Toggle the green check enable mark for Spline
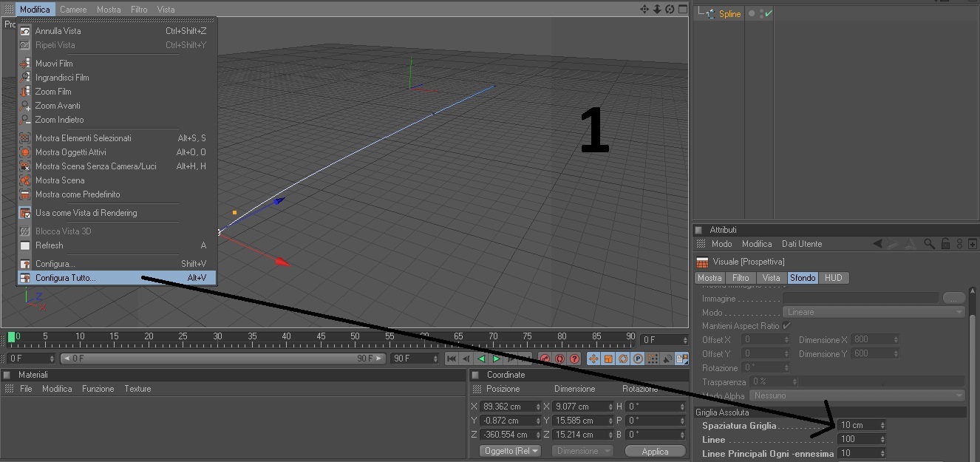Viewport: 980px width, 462px height. (769, 13)
